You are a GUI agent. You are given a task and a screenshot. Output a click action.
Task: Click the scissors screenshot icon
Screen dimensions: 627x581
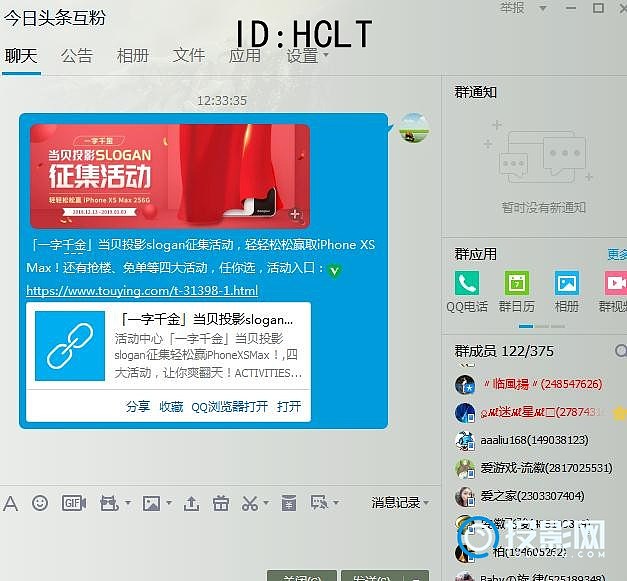pos(250,503)
